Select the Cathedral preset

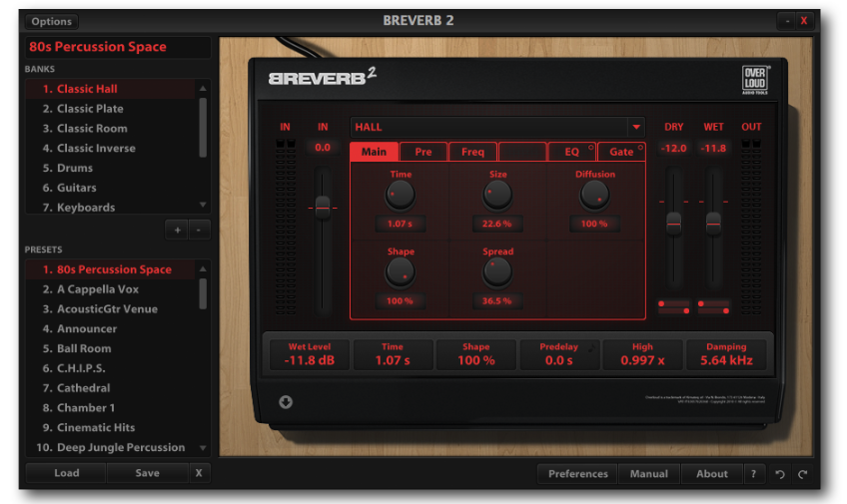(111, 388)
